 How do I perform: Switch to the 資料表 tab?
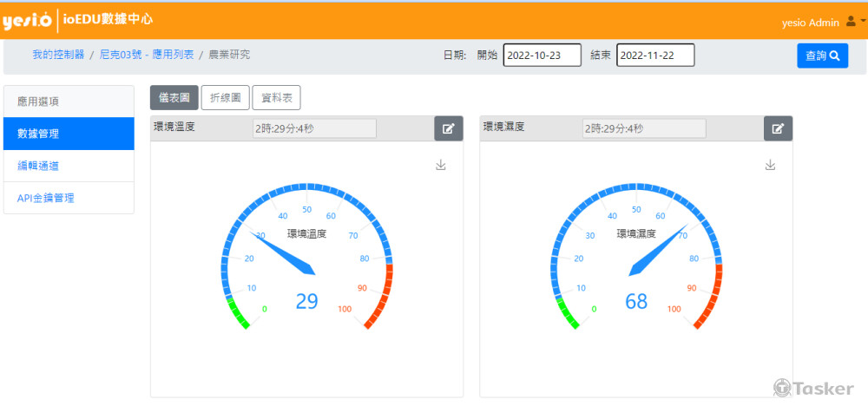276,98
